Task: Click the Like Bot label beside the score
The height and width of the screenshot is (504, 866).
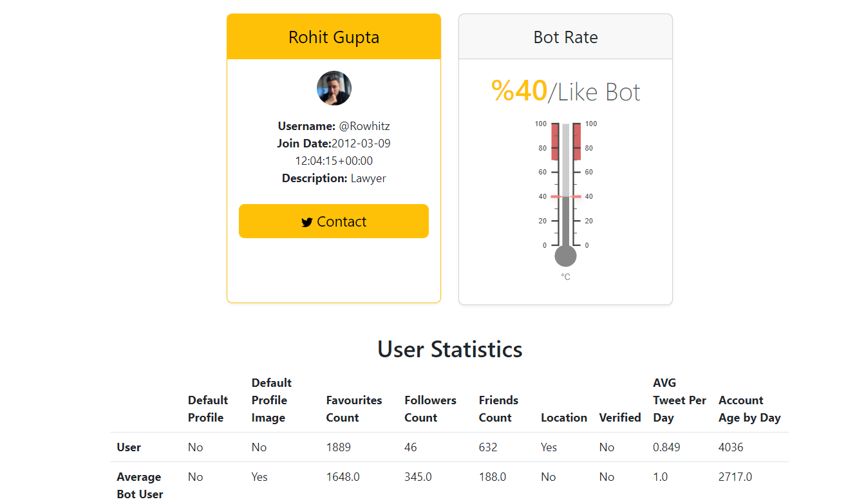Action: coord(596,91)
